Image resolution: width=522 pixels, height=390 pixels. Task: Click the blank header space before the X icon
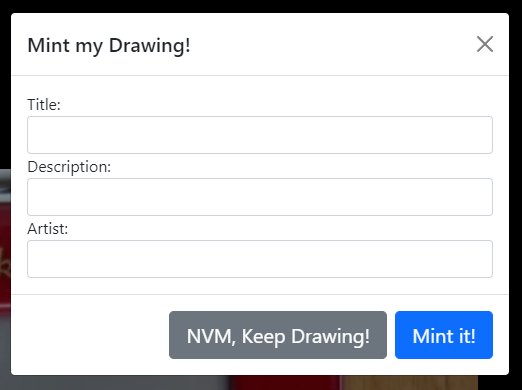click(333, 44)
